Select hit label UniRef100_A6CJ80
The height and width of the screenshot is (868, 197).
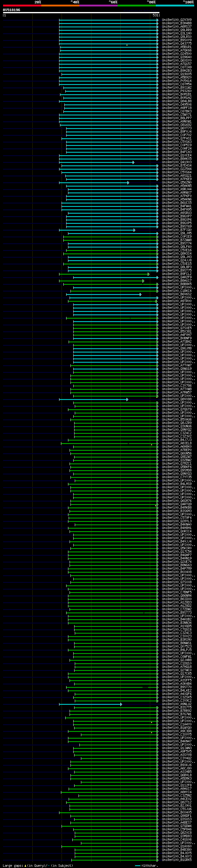tap(177, 769)
